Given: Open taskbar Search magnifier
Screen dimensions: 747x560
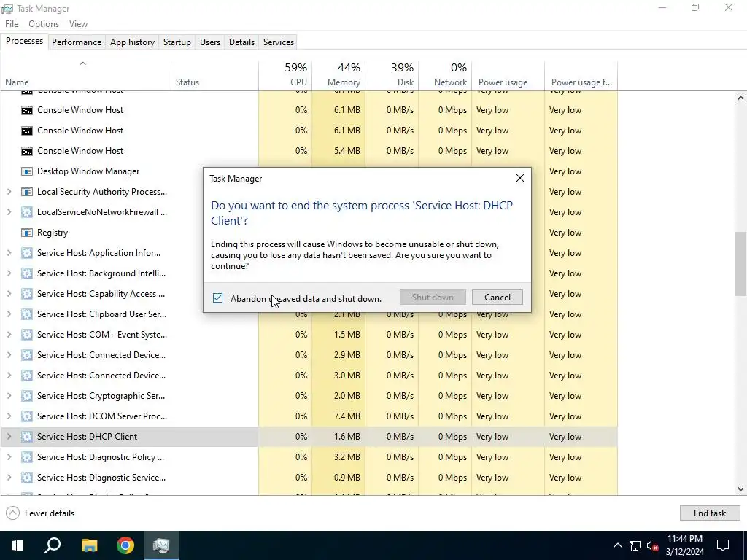Looking at the screenshot, I should point(53,545).
